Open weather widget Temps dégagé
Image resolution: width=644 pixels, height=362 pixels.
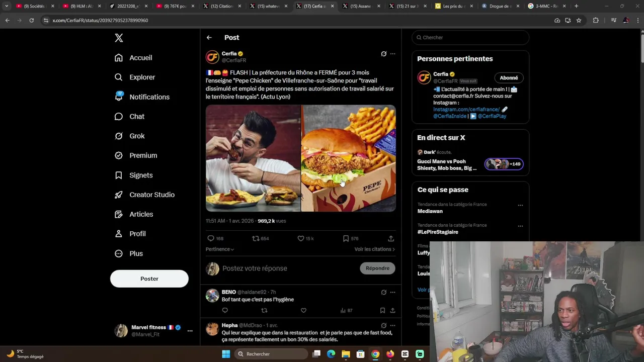tap(25, 354)
